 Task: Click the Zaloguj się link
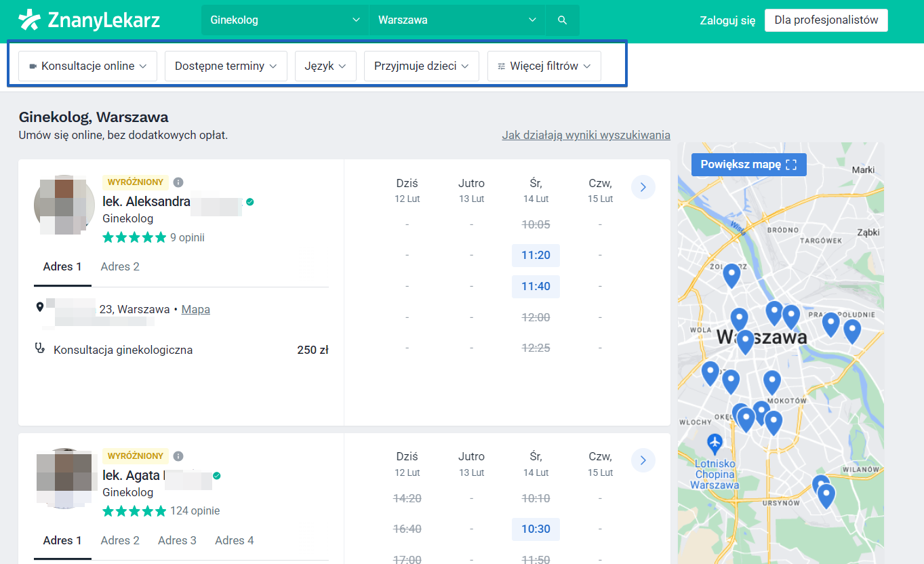tap(727, 20)
